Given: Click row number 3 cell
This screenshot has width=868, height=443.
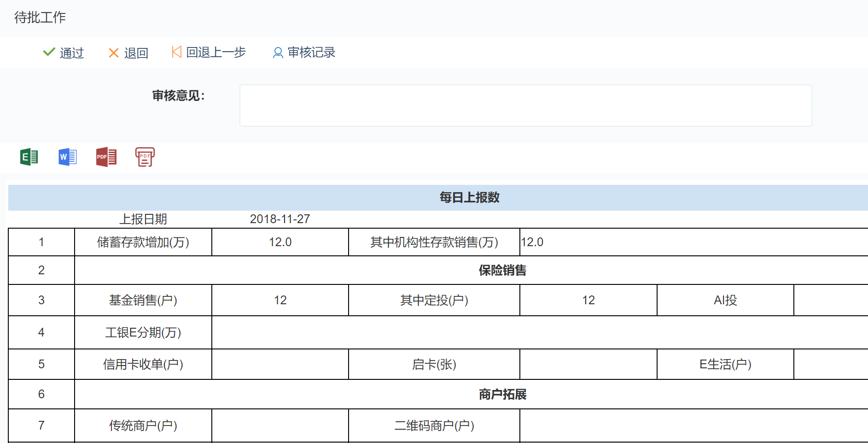Looking at the screenshot, I should click(x=41, y=300).
